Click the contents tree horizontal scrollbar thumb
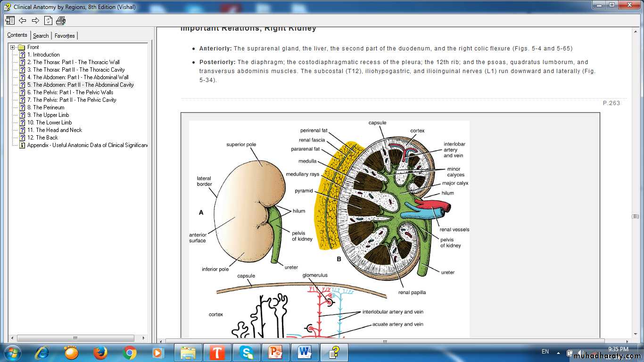 [x=75, y=338]
